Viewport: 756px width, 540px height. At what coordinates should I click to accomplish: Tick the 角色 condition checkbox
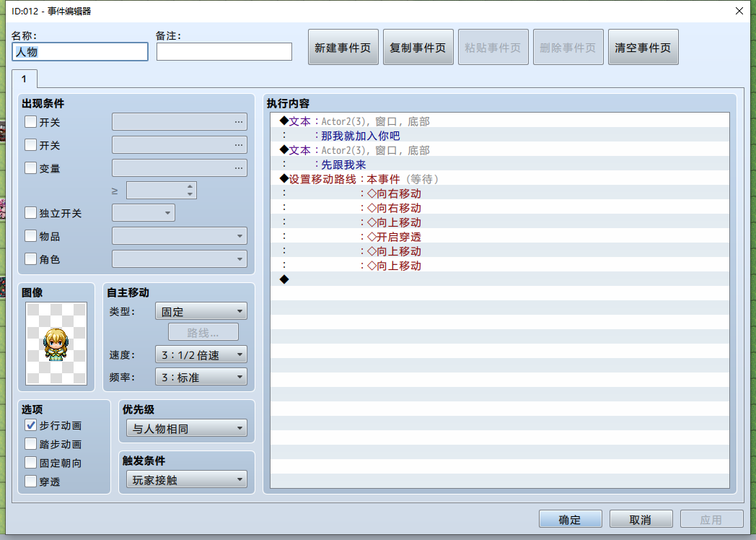click(30, 259)
